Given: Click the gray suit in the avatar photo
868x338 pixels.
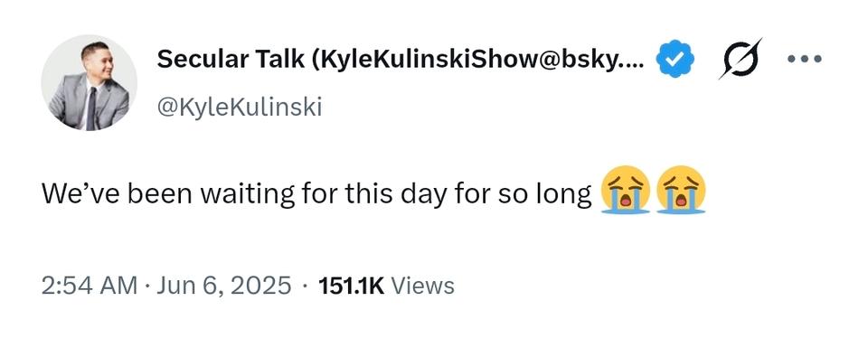Looking at the screenshot, I should click(x=89, y=105).
